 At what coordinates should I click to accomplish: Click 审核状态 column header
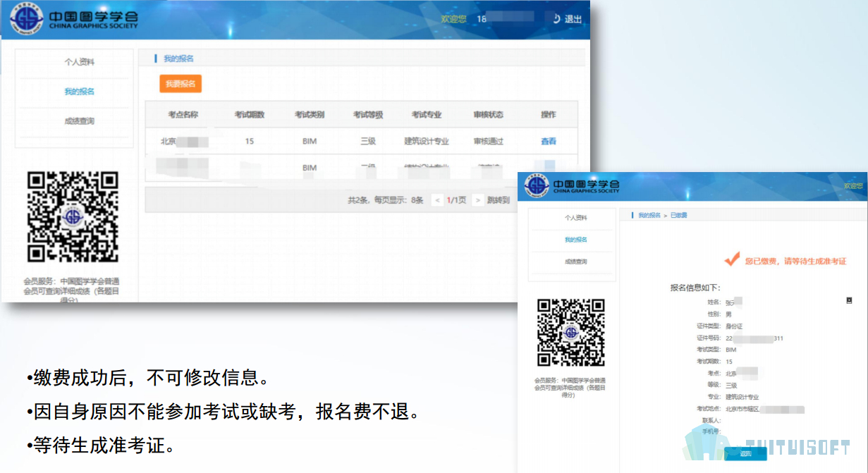[489, 115]
